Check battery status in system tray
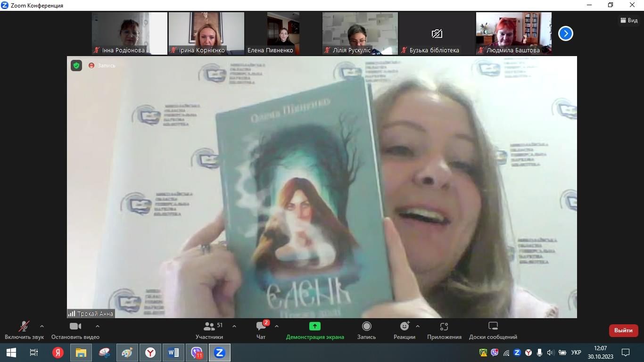The height and width of the screenshot is (362, 644). point(562,353)
